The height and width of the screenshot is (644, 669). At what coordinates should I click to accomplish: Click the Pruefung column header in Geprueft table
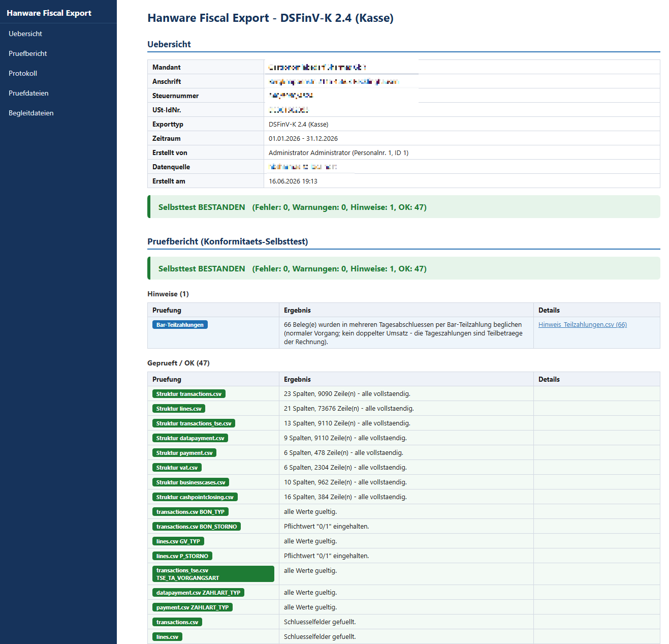pos(167,380)
